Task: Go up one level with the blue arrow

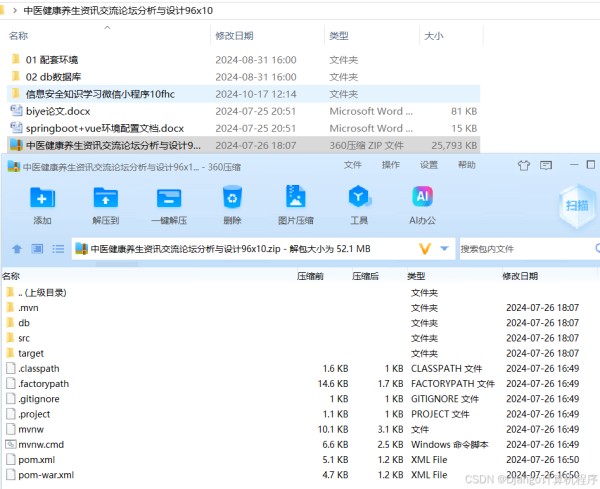Action: point(17,249)
